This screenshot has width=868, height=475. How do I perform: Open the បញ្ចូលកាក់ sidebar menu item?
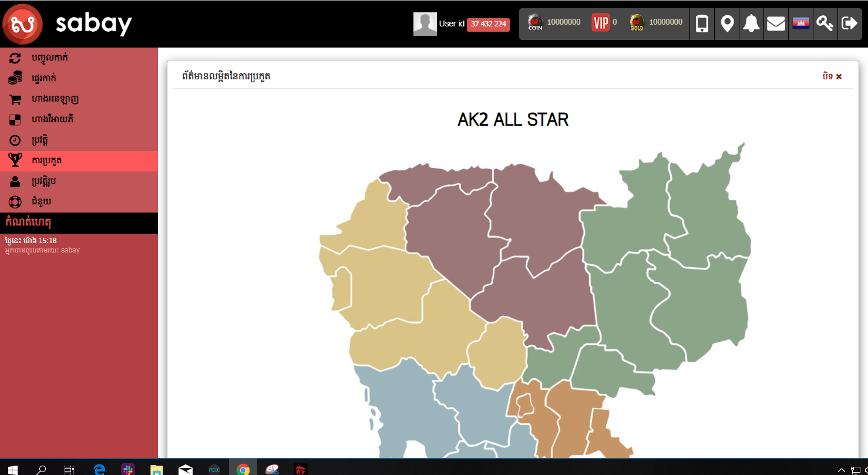[x=50, y=58]
